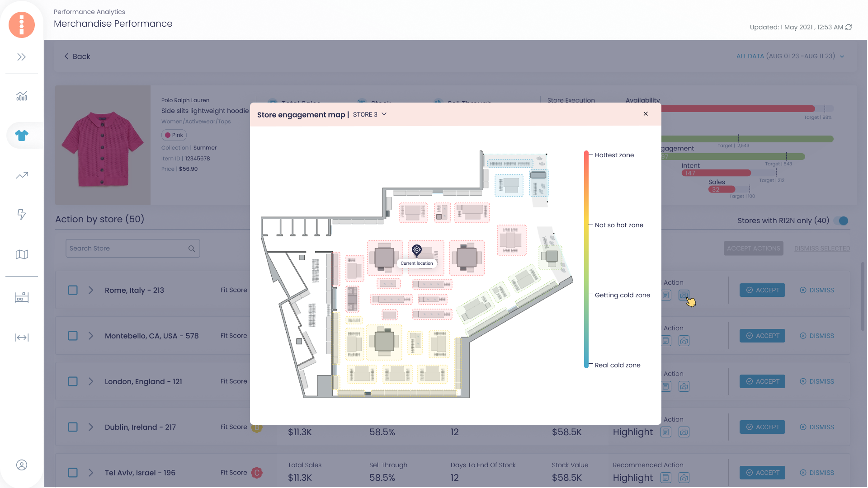
Task: Dismiss the action for Tel Aviv row
Action: (817, 473)
